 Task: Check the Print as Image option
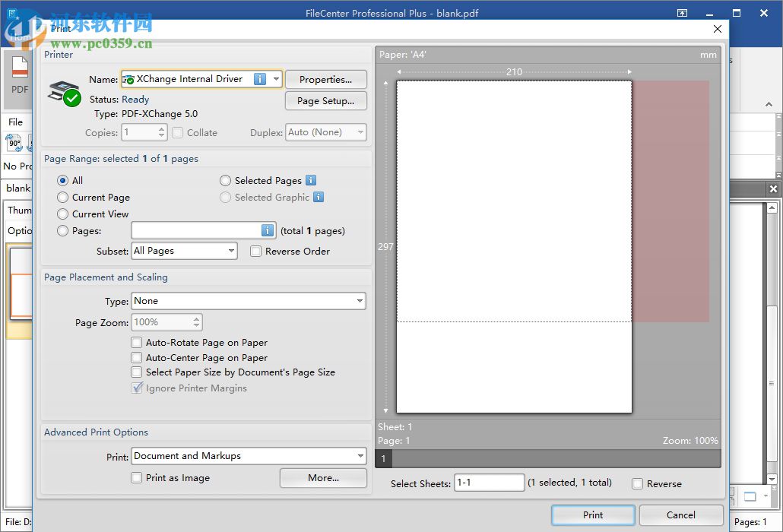click(136, 477)
